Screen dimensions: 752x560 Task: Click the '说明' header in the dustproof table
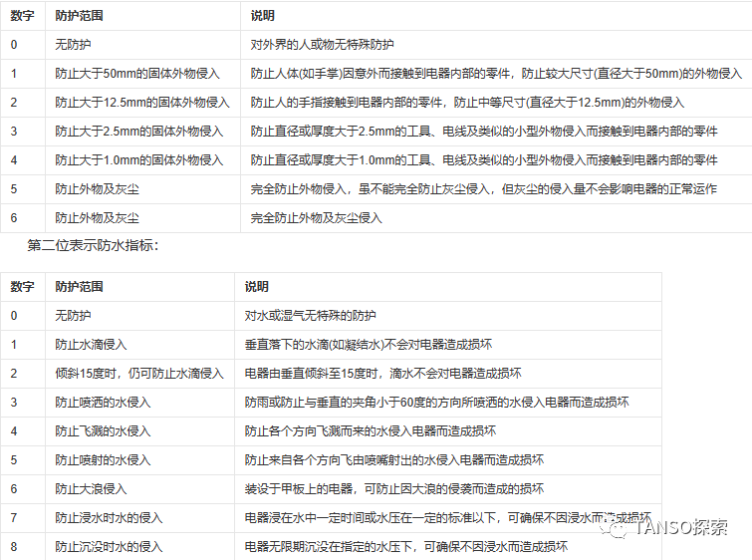click(x=262, y=16)
